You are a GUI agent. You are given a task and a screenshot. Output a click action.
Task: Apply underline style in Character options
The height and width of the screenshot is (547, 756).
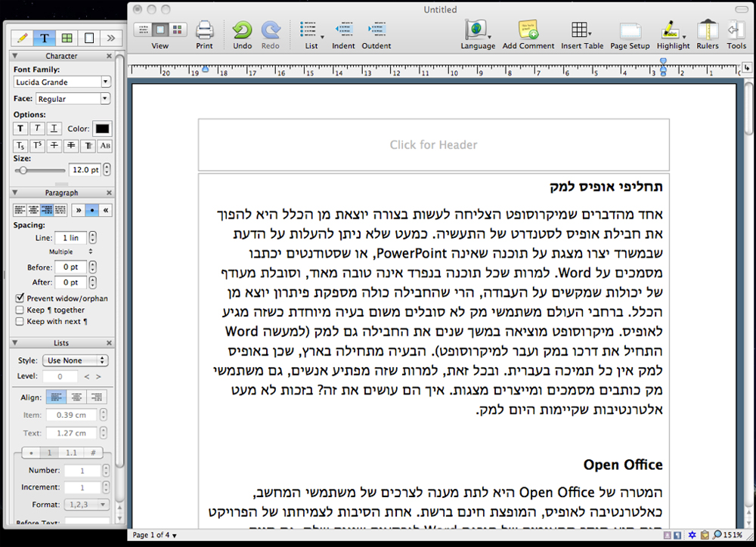[x=55, y=129]
